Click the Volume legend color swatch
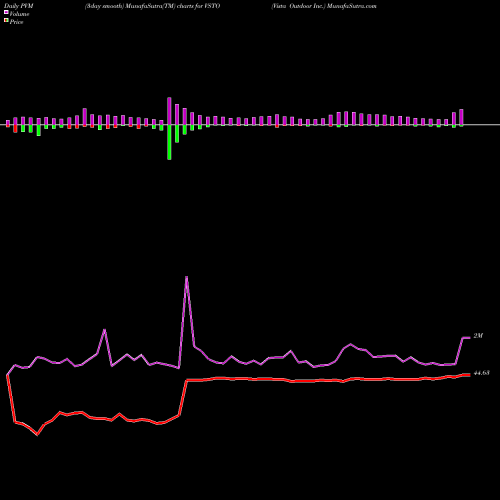This screenshot has height=500, width=500. 6,12
